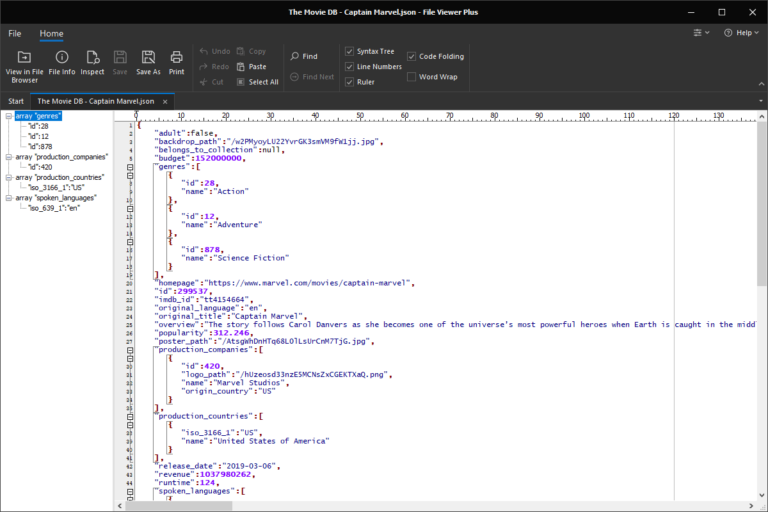The width and height of the screenshot is (768, 512).
Task: Toggle the Line Numbers checkbox
Action: 349,67
